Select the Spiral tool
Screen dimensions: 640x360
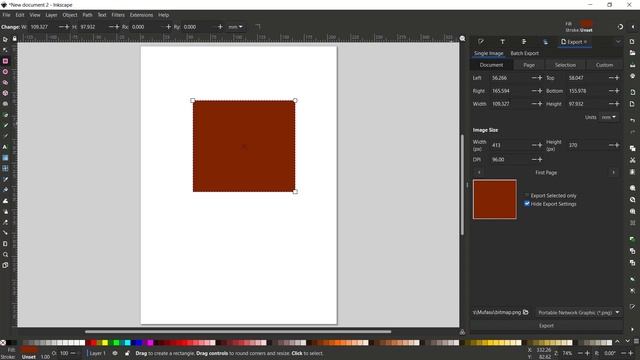pos(5,104)
